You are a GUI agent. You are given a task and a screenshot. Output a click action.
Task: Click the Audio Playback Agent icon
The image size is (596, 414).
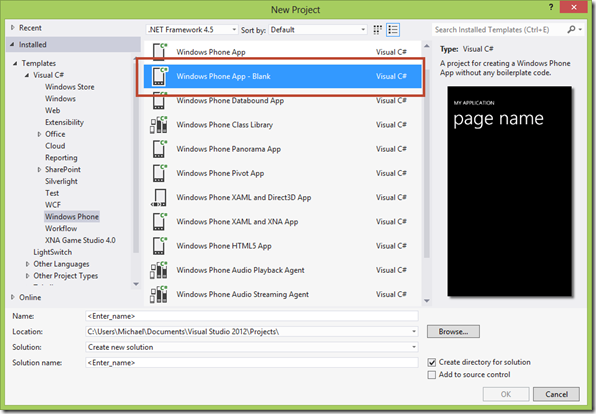click(159, 270)
